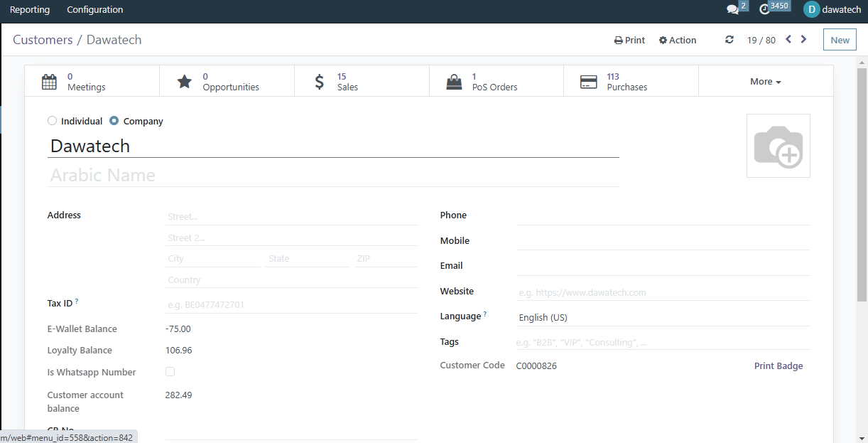This screenshot has height=443, width=868.
Task: Open the 15 Sales stat tab
Action: [362, 82]
